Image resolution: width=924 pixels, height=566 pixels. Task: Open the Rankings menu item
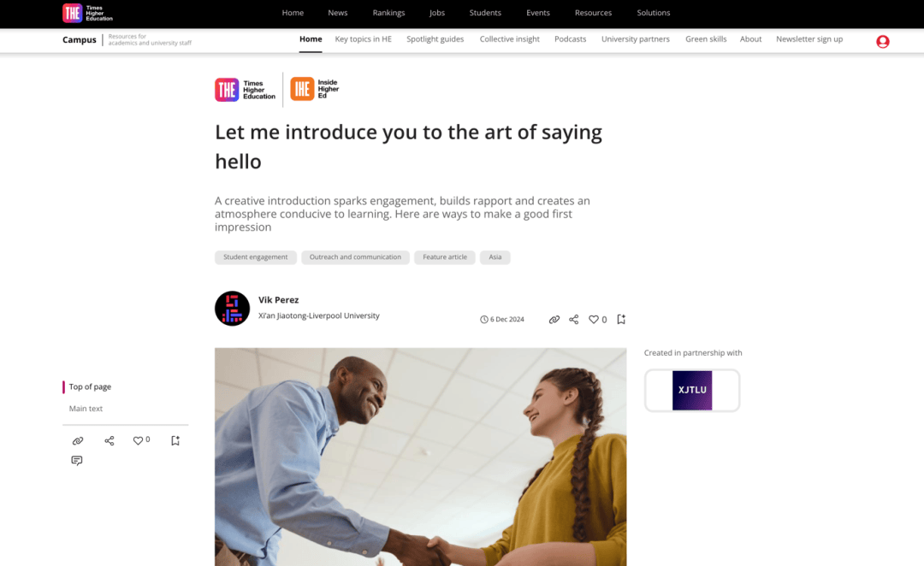(388, 13)
